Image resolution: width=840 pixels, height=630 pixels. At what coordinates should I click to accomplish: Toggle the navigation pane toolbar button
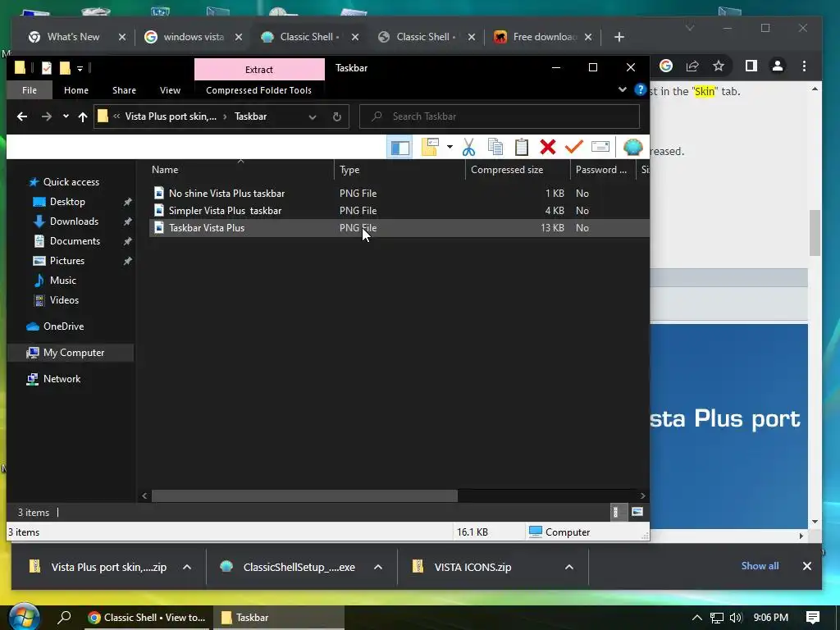399,148
